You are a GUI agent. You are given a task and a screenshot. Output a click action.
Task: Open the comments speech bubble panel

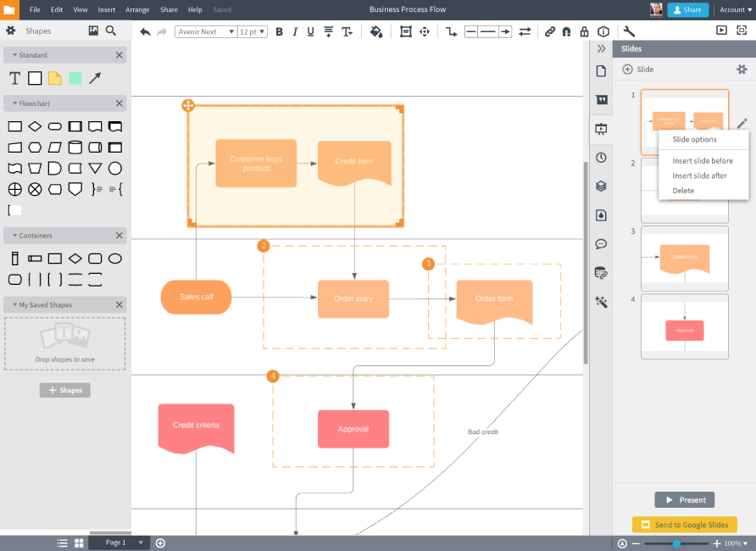(601, 244)
